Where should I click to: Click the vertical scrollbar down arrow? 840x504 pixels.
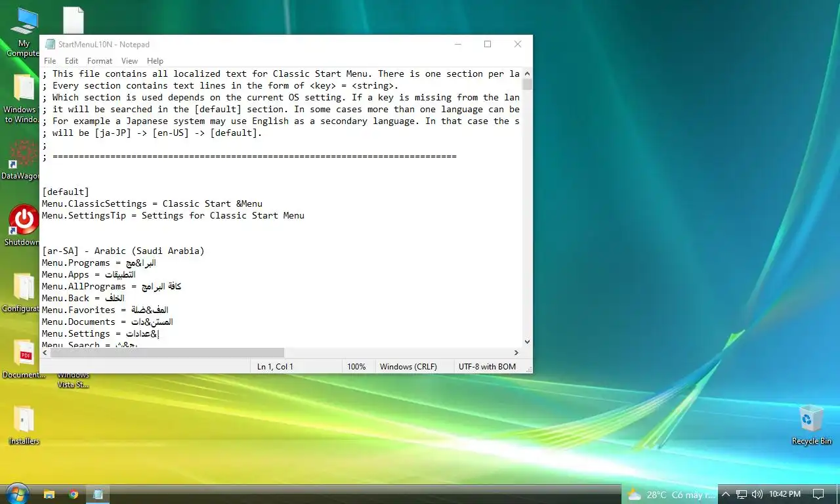(x=527, y=342)
